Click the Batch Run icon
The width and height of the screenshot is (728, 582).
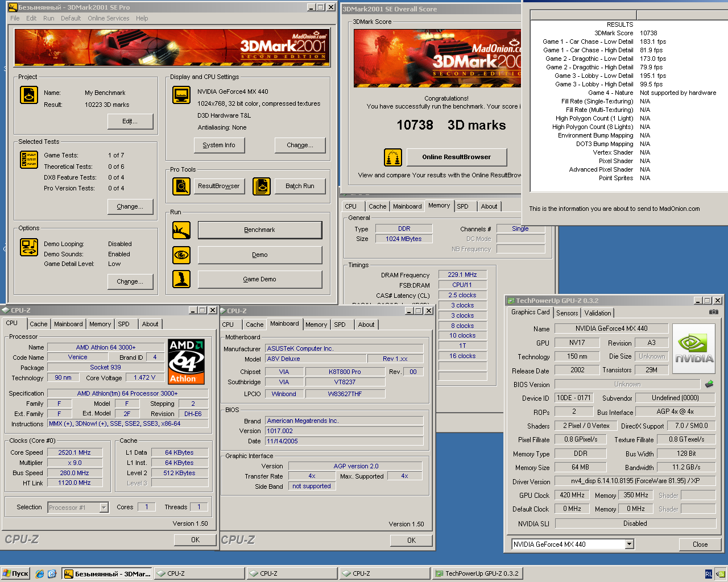[262, 186]
